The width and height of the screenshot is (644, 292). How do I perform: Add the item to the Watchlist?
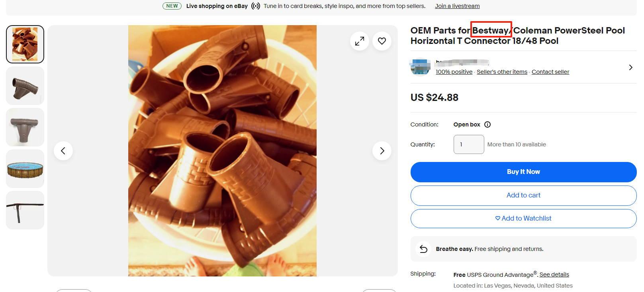[x=523, y=219]
